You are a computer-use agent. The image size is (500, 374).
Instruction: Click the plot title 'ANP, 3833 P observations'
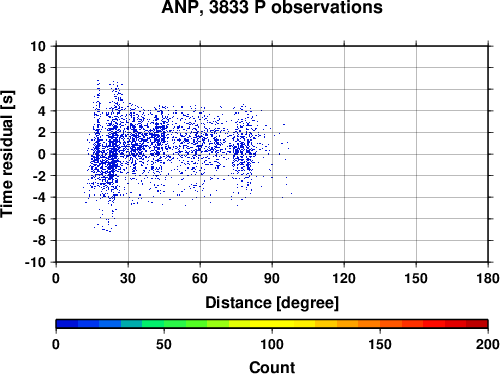click(272, 7)
